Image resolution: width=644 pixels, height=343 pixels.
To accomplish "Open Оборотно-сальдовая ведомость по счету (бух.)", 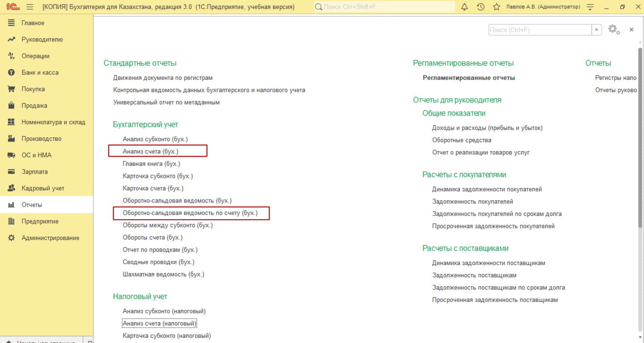I will 190,213.
